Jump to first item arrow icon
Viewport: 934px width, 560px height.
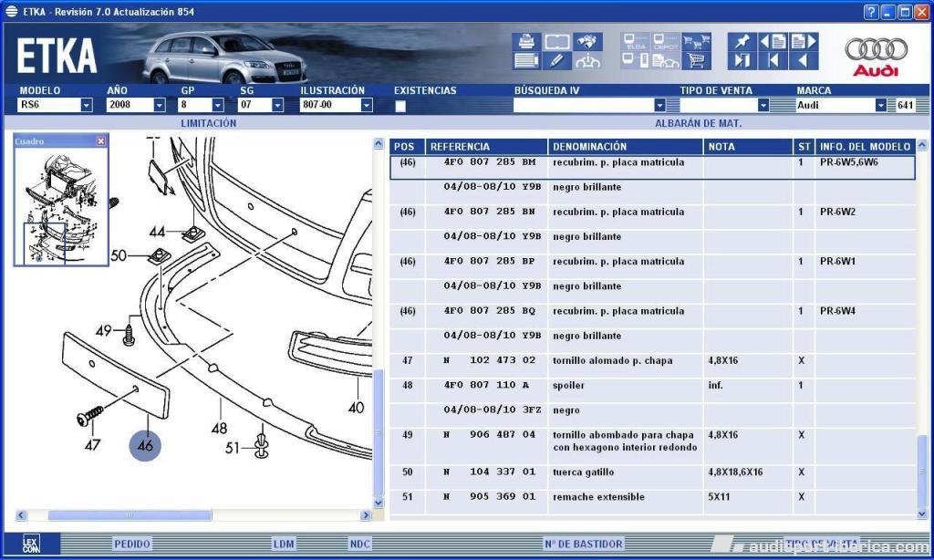773,60
